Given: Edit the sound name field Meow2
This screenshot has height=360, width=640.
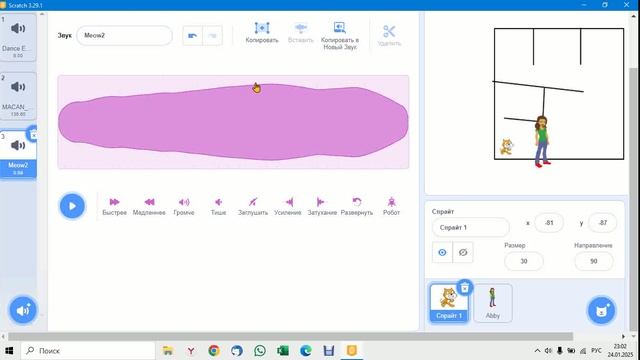Looking at the screenshot, I should point(124,36).
